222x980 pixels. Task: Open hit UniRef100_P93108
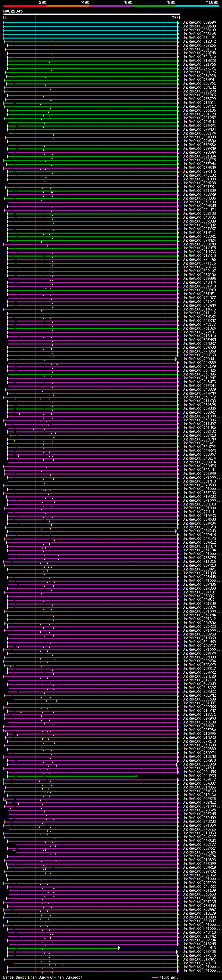click(199, 34)
